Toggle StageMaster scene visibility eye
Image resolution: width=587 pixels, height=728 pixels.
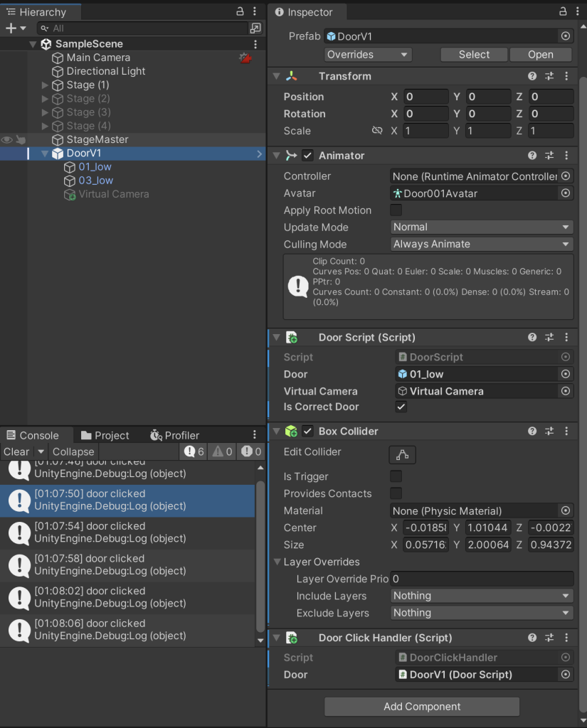[x=7, y=140]
